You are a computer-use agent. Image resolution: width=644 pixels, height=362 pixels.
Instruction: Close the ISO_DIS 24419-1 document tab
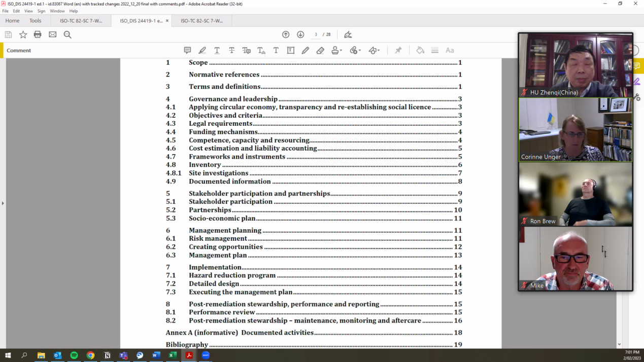167,21
